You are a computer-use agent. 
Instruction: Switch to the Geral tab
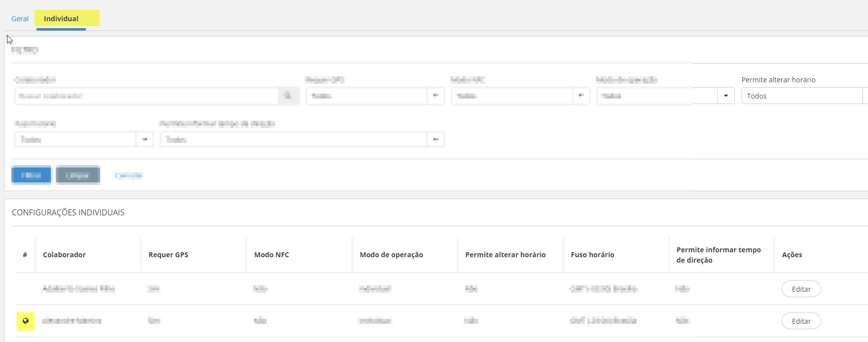20,19
